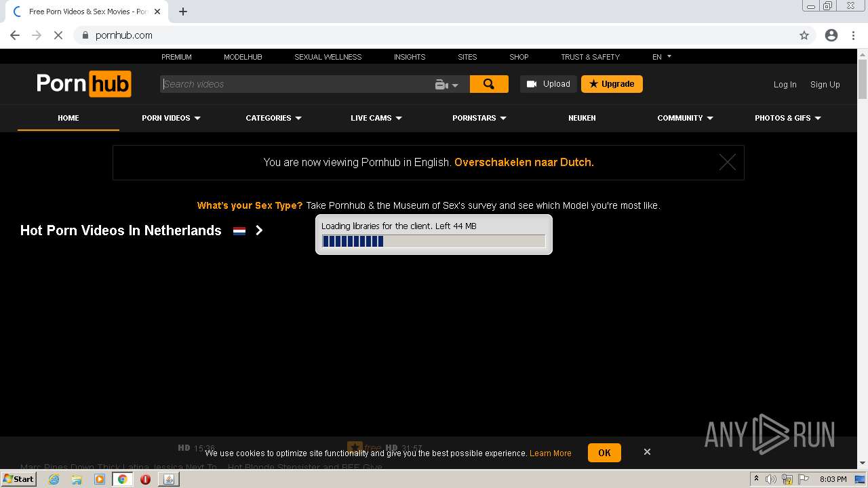
Task: Open the Learn More cookie link
Action: click(x=550, y=453)
